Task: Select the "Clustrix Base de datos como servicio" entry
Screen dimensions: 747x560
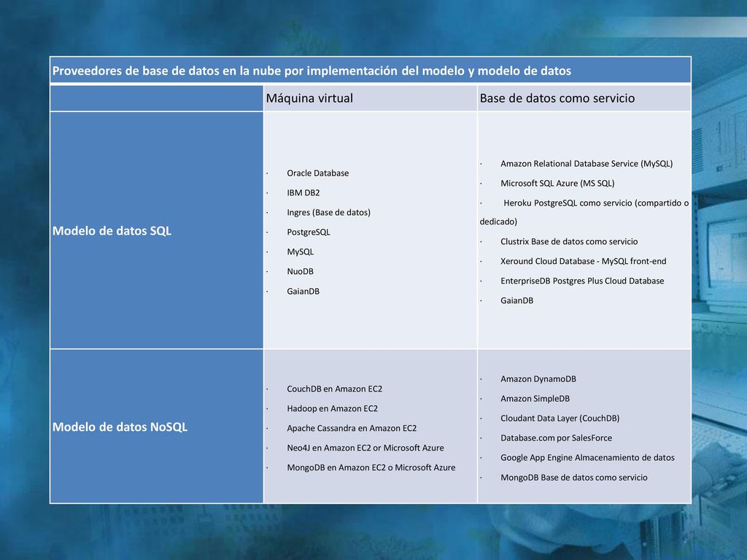Action: click(569, 242)
